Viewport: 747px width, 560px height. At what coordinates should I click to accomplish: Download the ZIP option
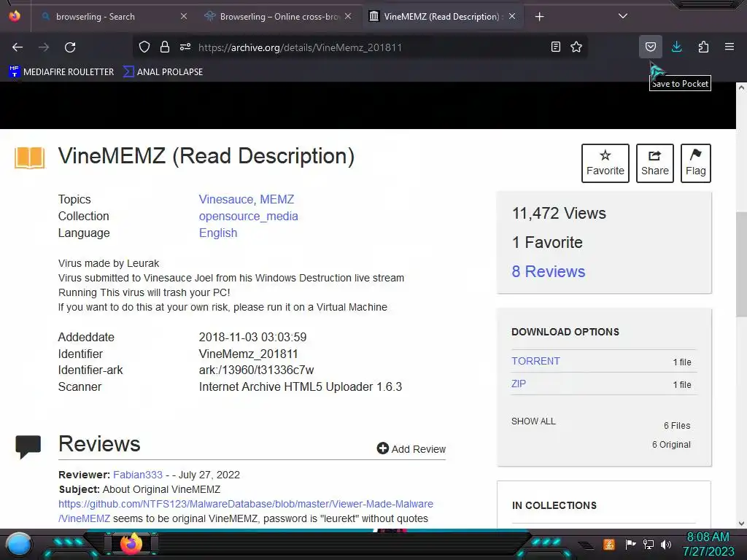(519, 384)
